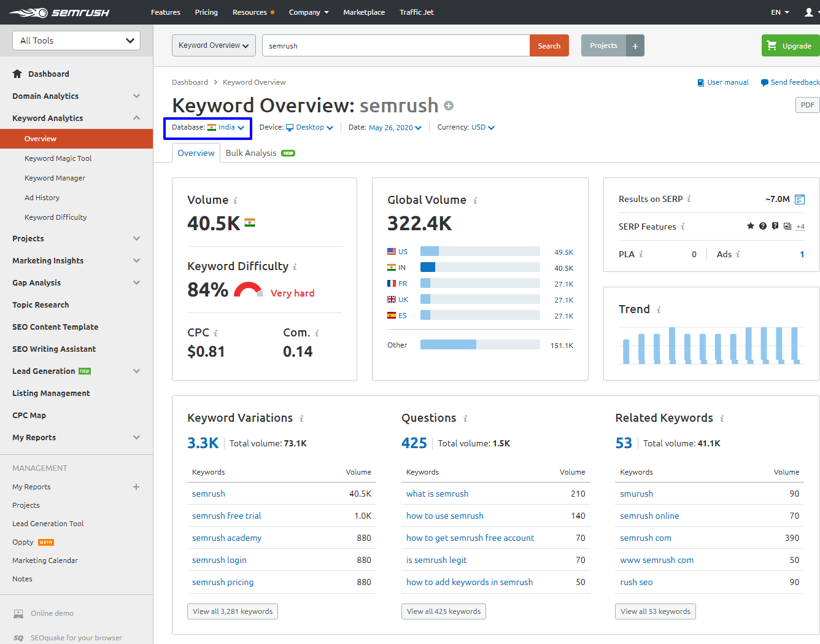Click the US global volume bar
Screen dimensions: 820x644
point(480,251)
